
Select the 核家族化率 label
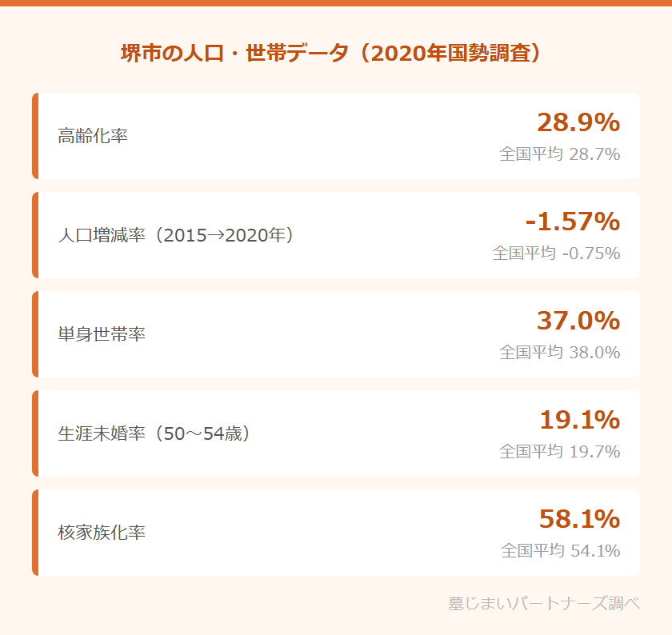click(102, 533)
